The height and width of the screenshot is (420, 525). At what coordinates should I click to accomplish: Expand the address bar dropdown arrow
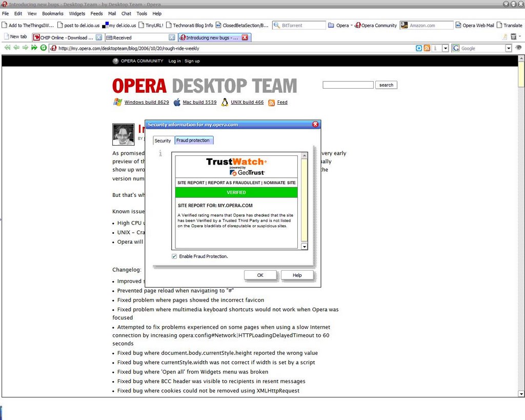pyautogui.click(x=445, y=48)
